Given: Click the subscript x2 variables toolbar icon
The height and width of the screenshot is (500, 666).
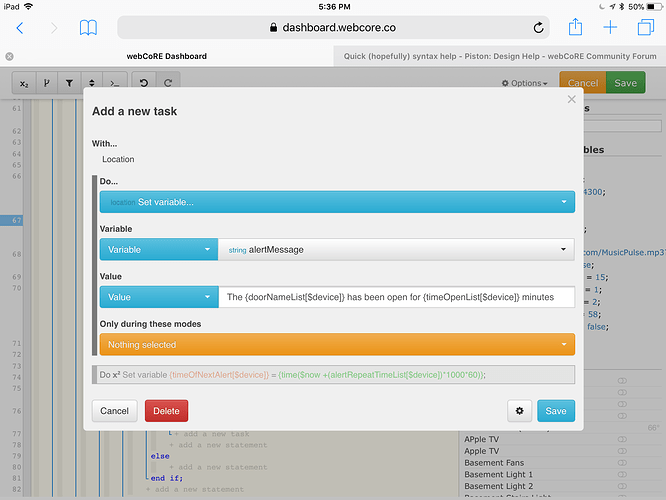Looking at the screenshot, I should pyautogui.click(x=24, y=83).
